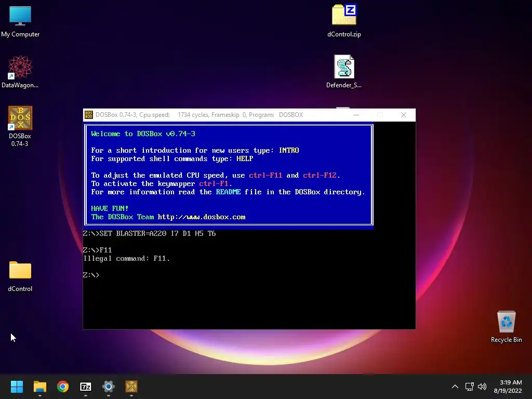Click the Z:\> command prompt line
This screenshot has height=399, width=532.
(x=91, y=275)
